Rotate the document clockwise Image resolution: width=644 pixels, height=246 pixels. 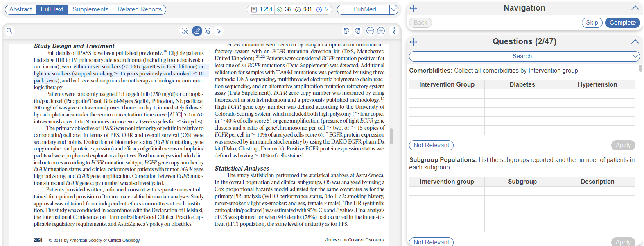click(x=357, y=31)
